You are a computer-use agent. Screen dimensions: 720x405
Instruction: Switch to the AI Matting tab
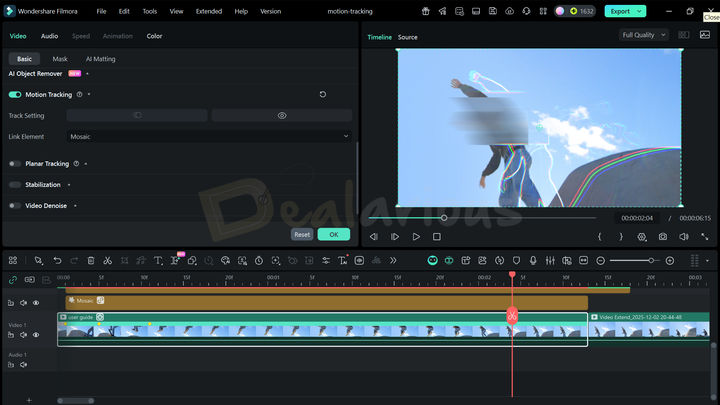[x=101, y=59]
